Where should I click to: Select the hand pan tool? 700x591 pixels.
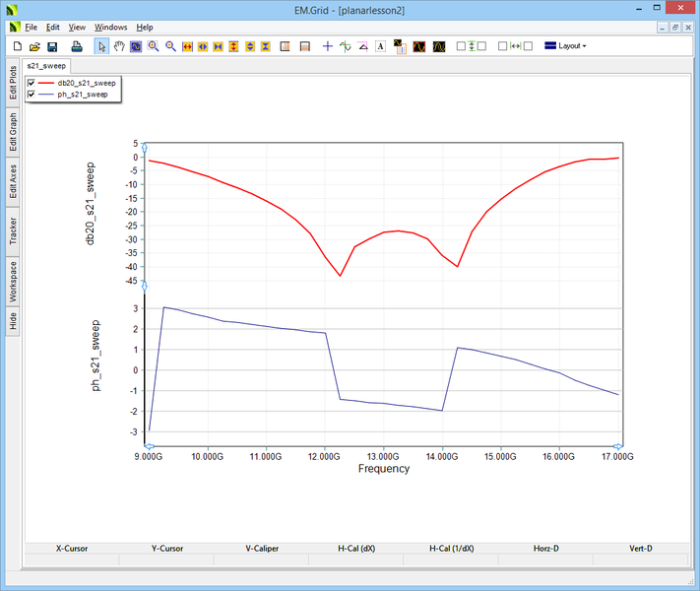119,46
